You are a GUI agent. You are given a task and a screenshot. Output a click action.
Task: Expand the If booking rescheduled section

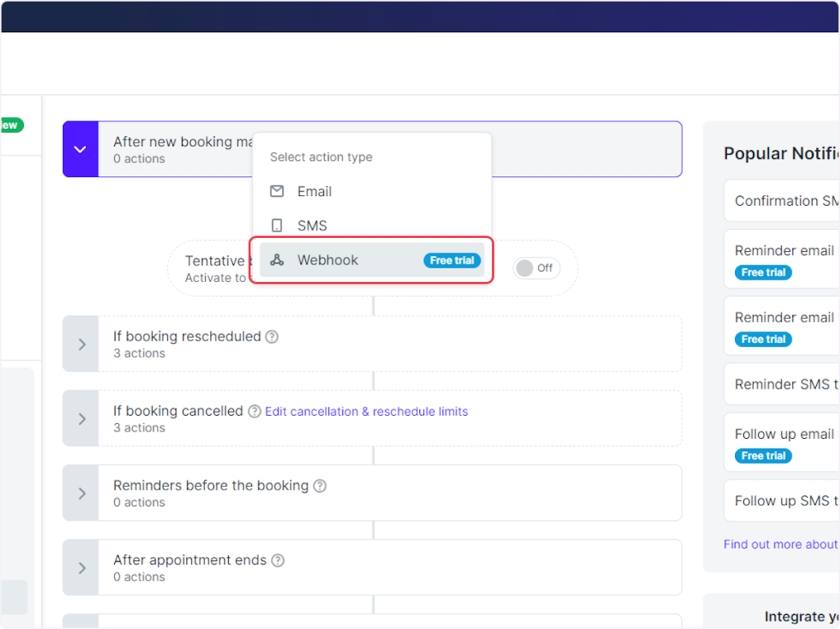point(81,344)
